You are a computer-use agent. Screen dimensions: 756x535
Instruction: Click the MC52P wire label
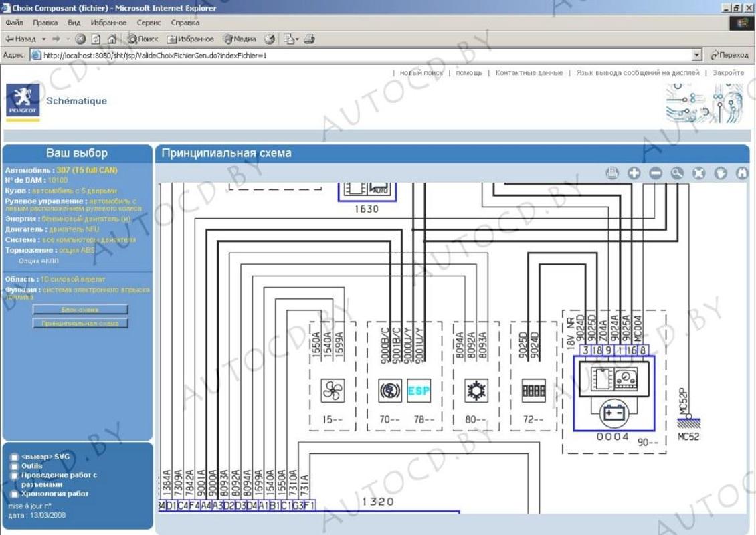(684, 401)
